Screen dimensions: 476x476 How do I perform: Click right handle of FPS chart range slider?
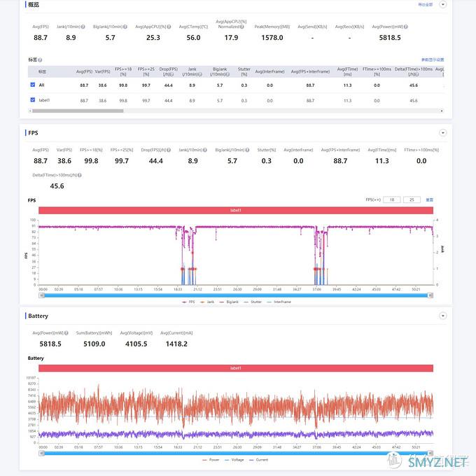(430, 295)
